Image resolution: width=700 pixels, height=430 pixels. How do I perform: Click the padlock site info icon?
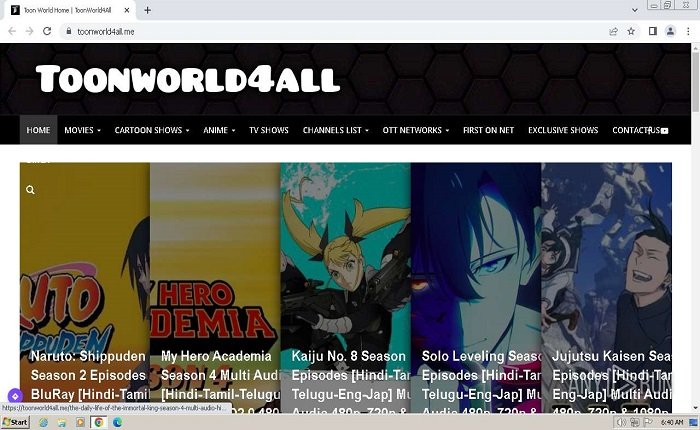68,31
